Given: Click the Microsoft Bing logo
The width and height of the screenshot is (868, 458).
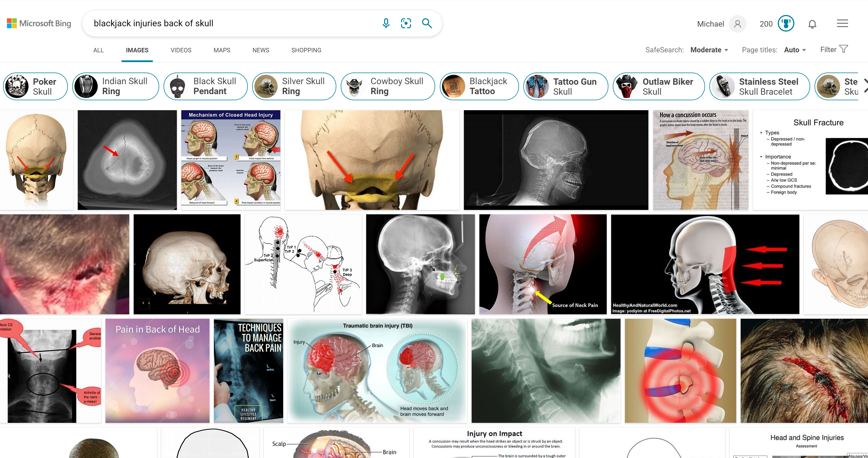Looking at the screenshot, I should (39, 23).
